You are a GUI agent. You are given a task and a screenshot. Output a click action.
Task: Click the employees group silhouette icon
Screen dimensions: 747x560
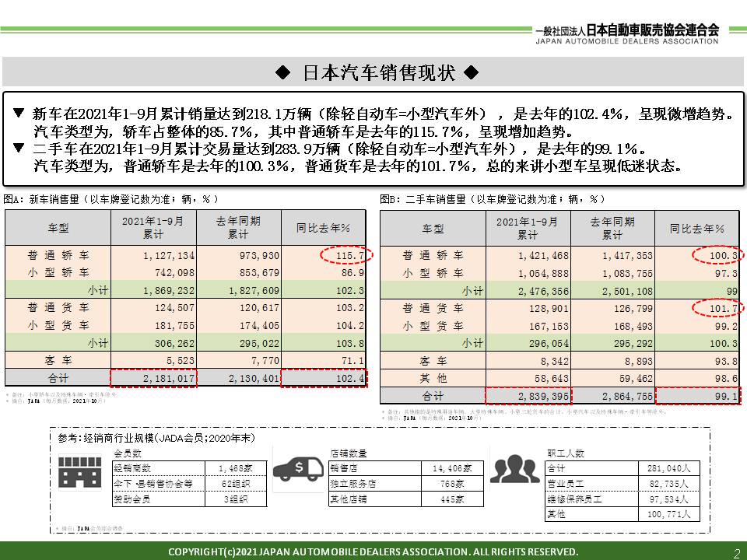point(514,469)
